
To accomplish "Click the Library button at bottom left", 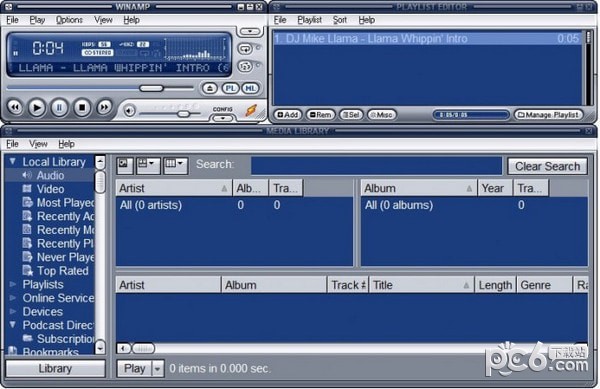I will 55,369.
